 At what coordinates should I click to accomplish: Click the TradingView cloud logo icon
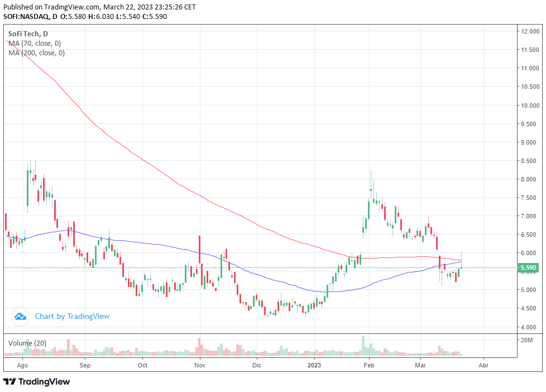click(20, 317)
